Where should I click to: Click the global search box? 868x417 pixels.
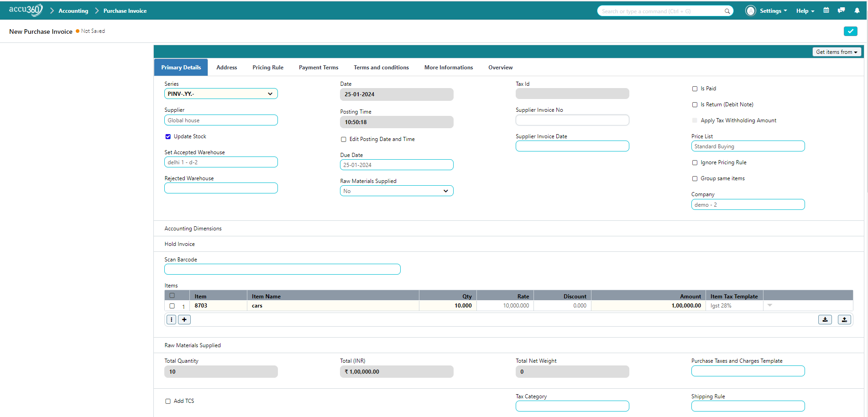pyautogui.click(x=665, y=11)
